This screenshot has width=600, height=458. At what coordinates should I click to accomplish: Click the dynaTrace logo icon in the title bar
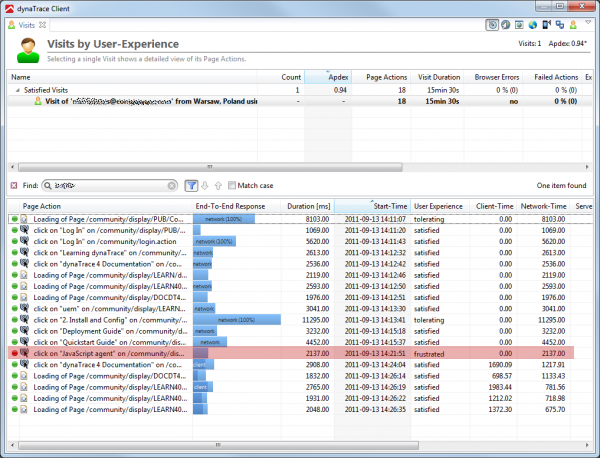[10, 8]
